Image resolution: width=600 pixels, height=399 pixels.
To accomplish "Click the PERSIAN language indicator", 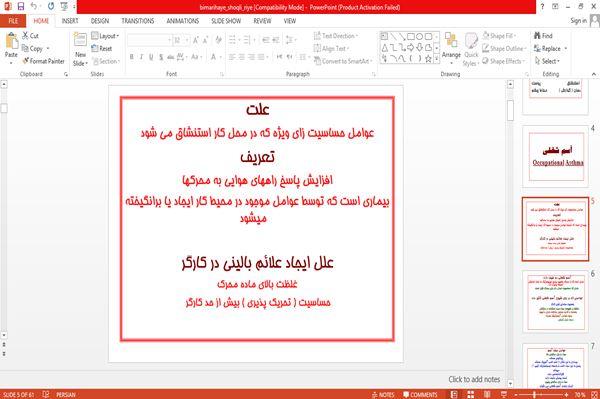I will point(65,394).
